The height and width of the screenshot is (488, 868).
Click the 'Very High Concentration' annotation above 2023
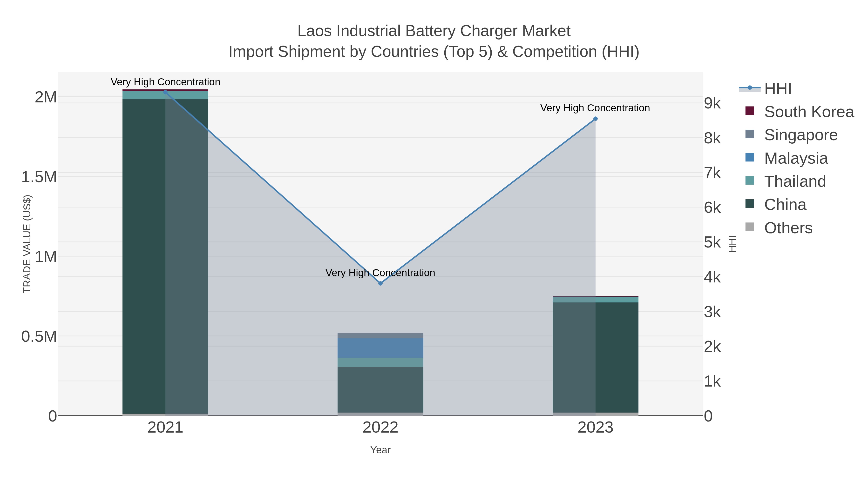click(595, 108)
